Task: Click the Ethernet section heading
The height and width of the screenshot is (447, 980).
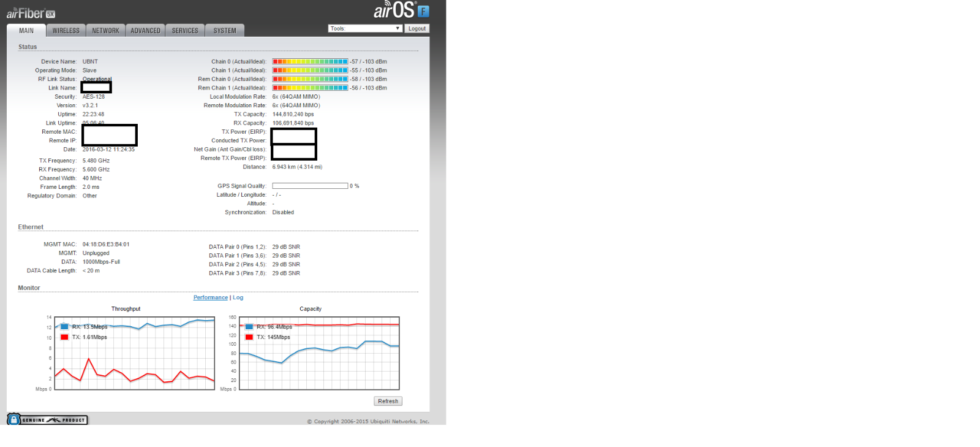Action: click(31, 227)
